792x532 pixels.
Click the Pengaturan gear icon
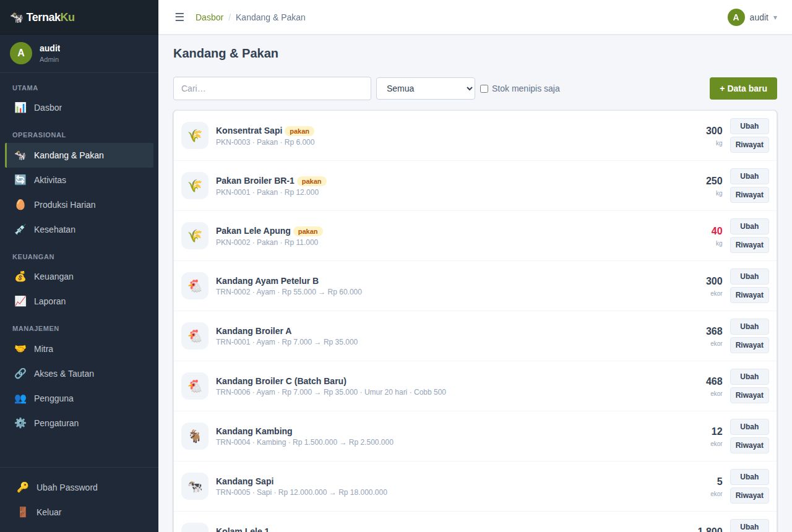[20, 423]
